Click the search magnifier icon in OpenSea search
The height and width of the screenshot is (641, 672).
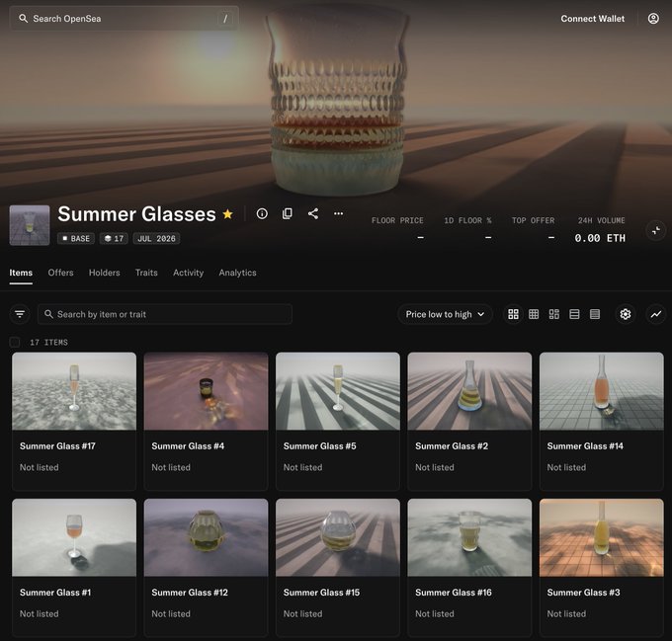[23, 19]
